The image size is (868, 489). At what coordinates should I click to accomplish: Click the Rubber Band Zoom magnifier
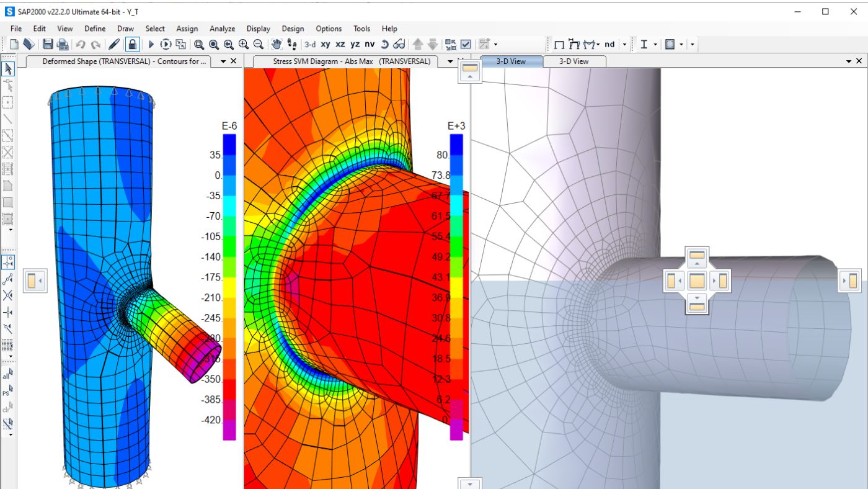click(x=199, y=44)
